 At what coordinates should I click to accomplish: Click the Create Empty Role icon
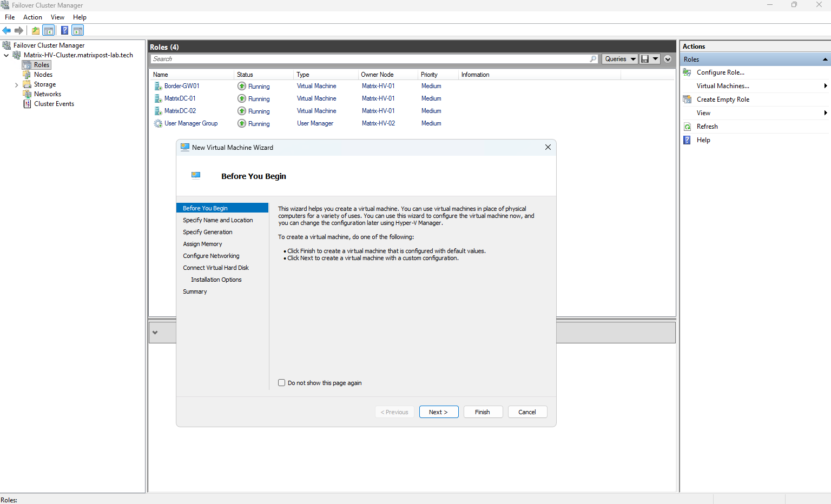(687, 100)
